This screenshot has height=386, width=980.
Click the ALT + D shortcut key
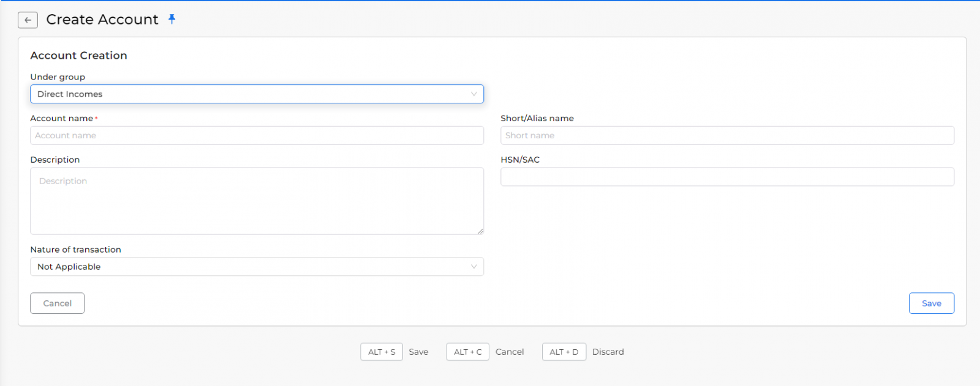[563, 352]
